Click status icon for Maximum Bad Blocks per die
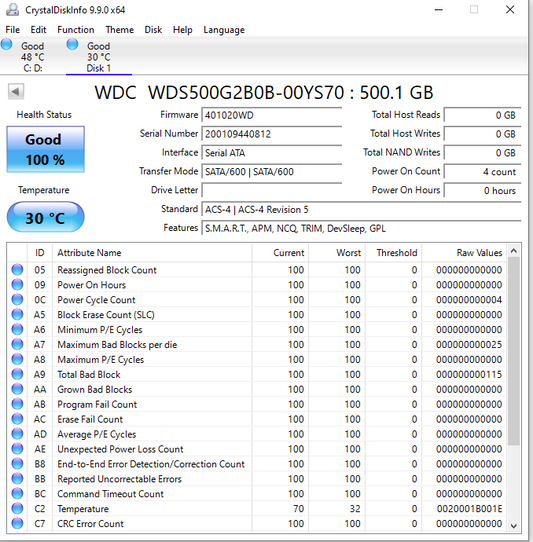Screen dimensions: 533x542 (x=17, y=344)
